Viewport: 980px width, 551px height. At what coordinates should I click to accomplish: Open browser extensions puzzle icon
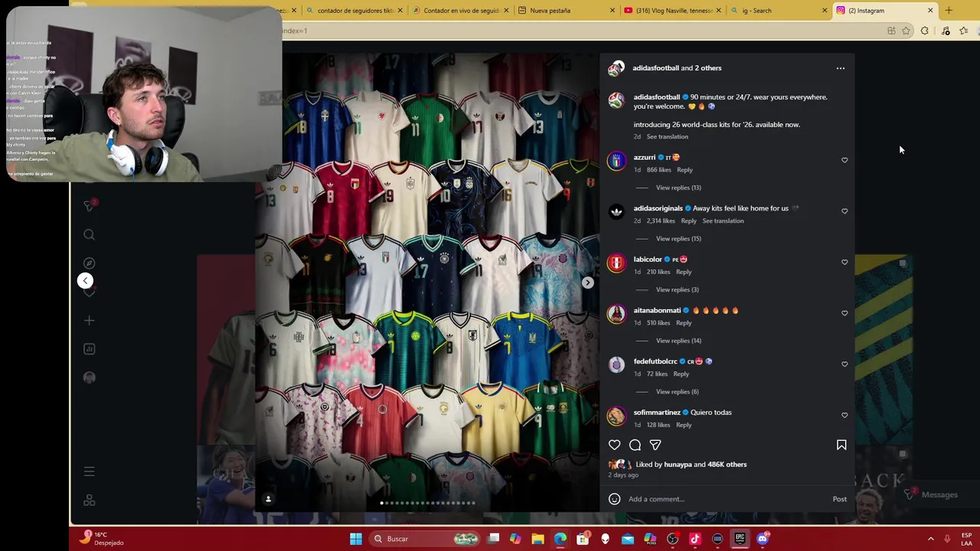coord(925,31)
